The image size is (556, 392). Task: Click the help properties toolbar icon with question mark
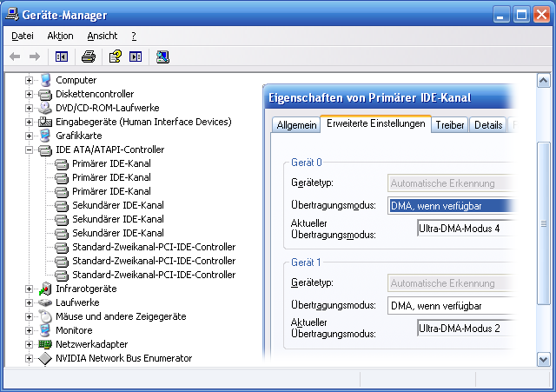click(x=114, y=56)
